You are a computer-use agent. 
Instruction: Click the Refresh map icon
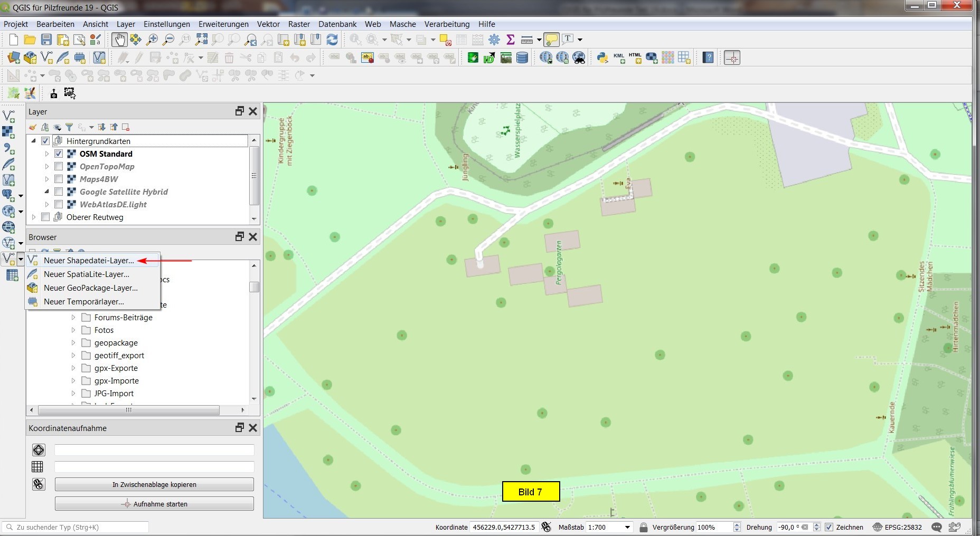pyautogui.click(x=332, y=40)
